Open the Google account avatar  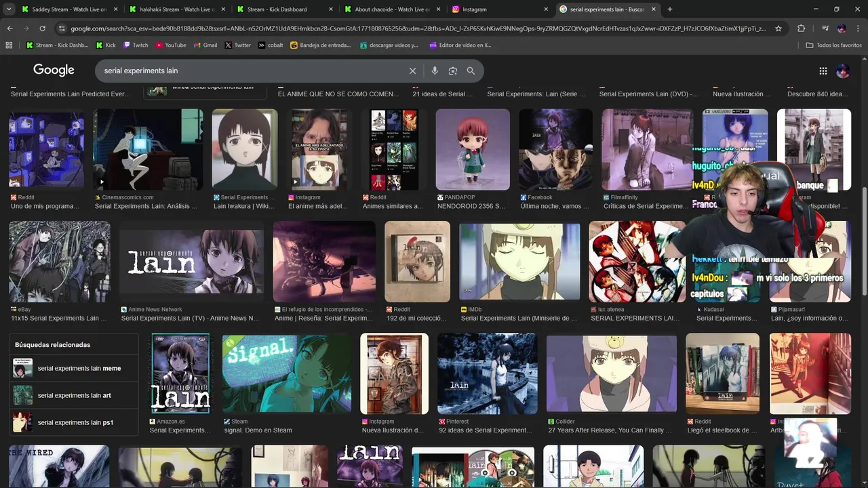[x=843, y=70]
